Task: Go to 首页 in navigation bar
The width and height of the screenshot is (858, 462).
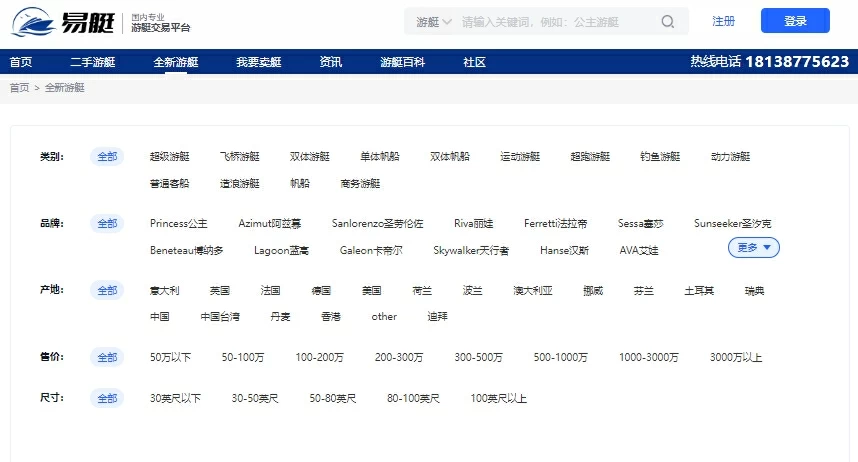Action: 21,62
